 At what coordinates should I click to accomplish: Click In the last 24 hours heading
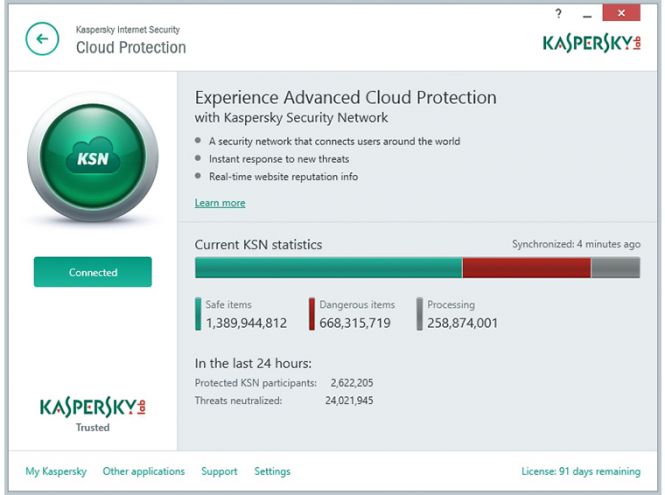coord(253,364)
